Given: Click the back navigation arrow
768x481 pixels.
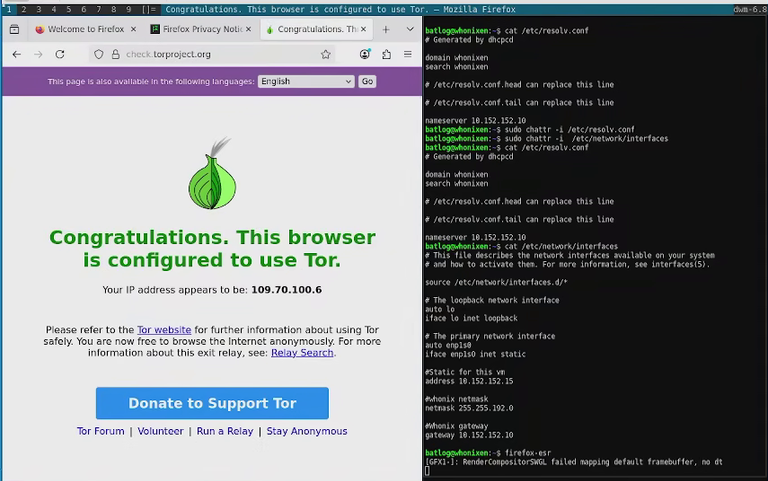Looking at the screenshot, I should [x=17, y=54].
